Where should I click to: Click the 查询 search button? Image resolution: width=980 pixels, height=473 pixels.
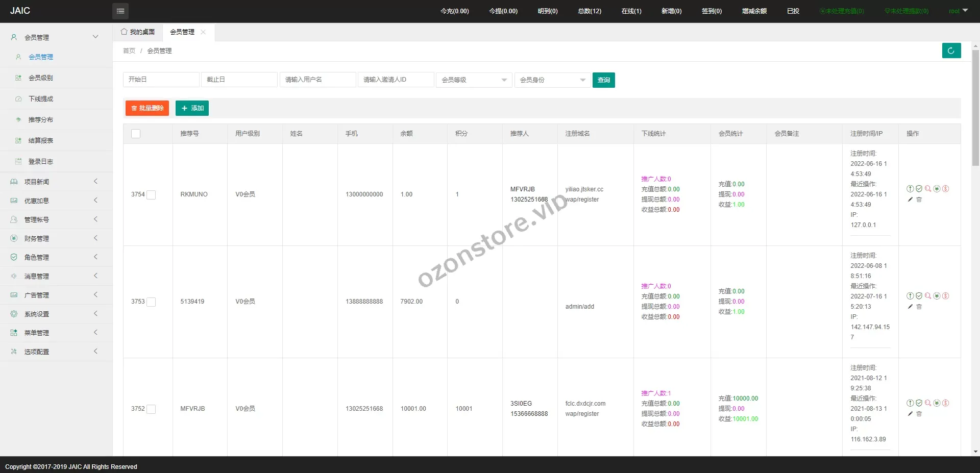point(603,80)
